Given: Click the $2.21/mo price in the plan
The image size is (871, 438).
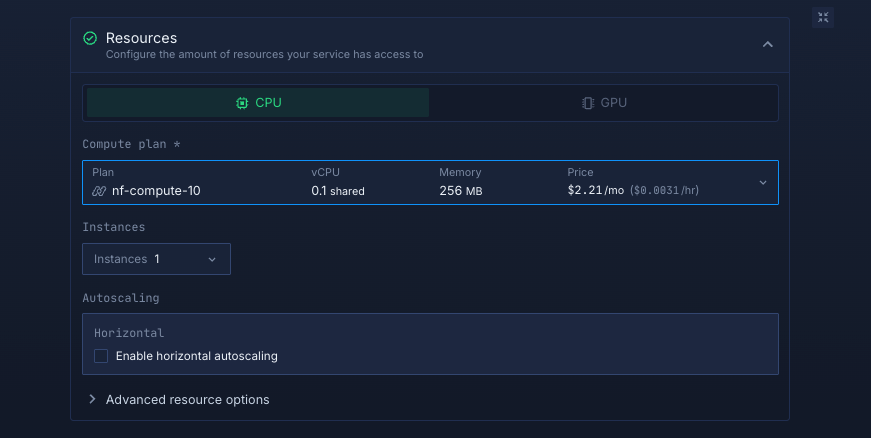Looking at the screenshot, I should coord(594,190).
